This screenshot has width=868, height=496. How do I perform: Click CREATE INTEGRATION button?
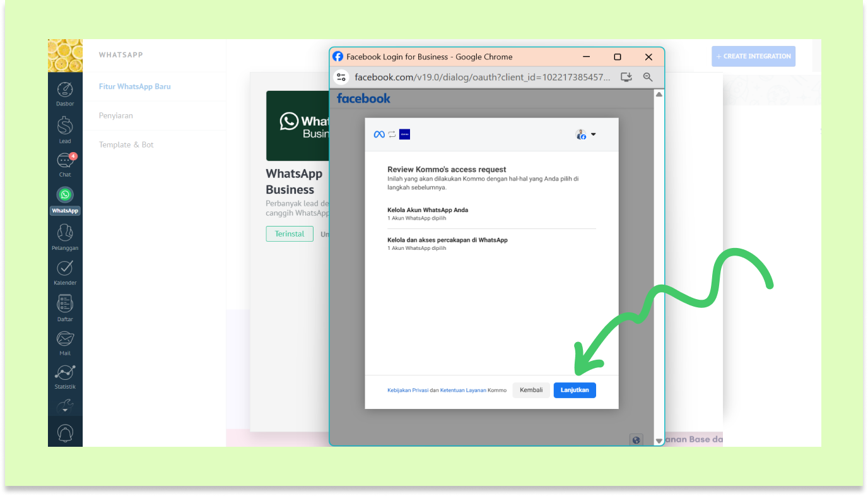point(753,56)
